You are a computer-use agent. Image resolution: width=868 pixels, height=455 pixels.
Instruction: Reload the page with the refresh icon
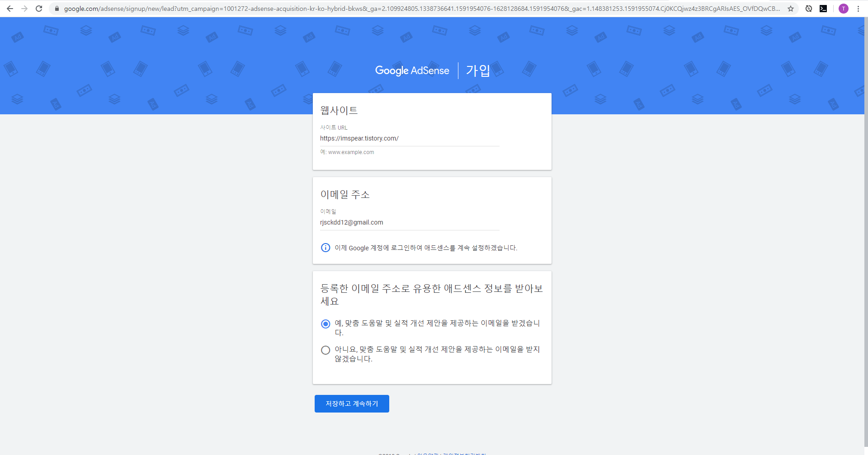point(39,9)
